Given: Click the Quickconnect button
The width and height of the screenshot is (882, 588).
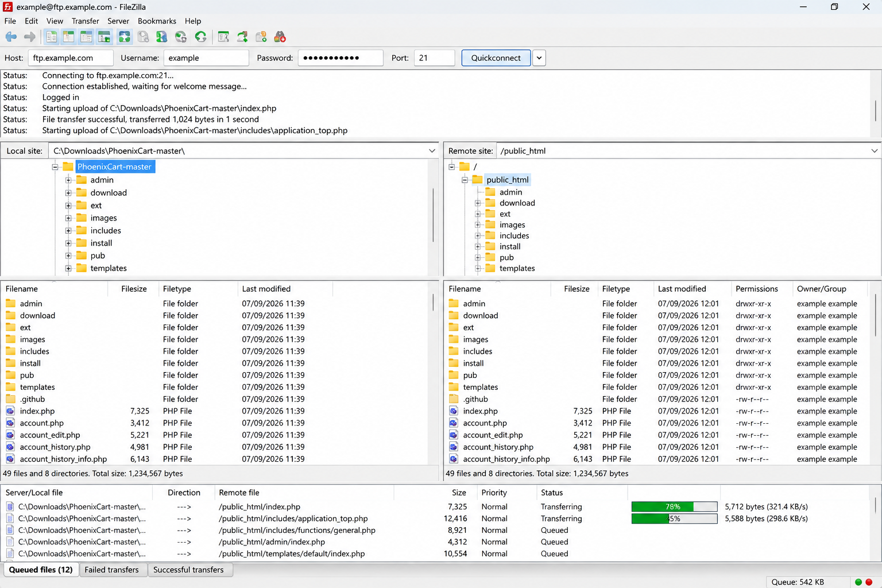Looking at the screenshot, I should [x=496, y=58].
